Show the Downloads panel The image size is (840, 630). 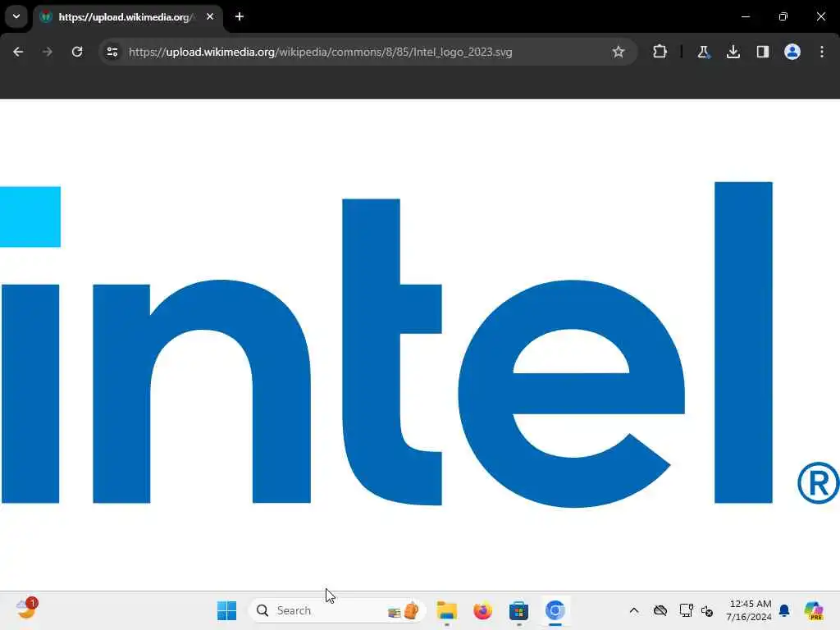[733, 52]
